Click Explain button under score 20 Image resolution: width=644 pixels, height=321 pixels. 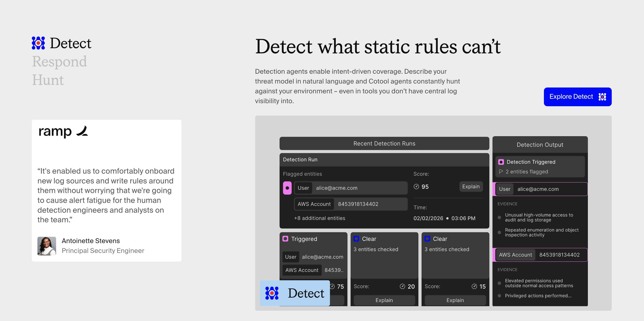click(384, 300)
